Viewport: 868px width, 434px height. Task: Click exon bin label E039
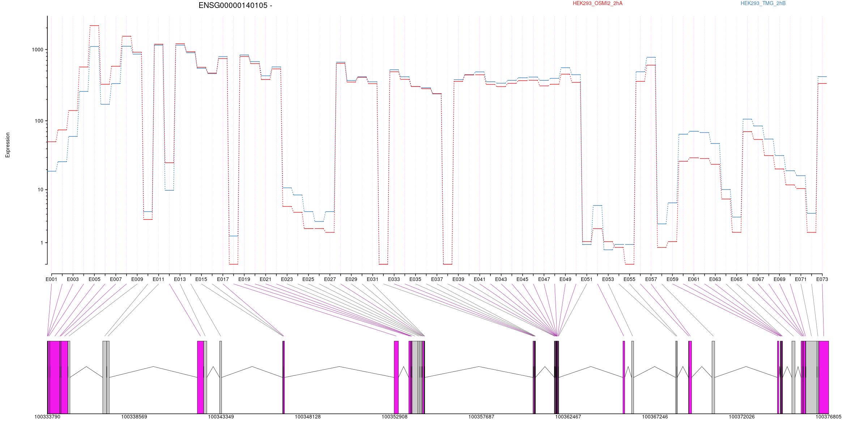click(x=458, y=279)
